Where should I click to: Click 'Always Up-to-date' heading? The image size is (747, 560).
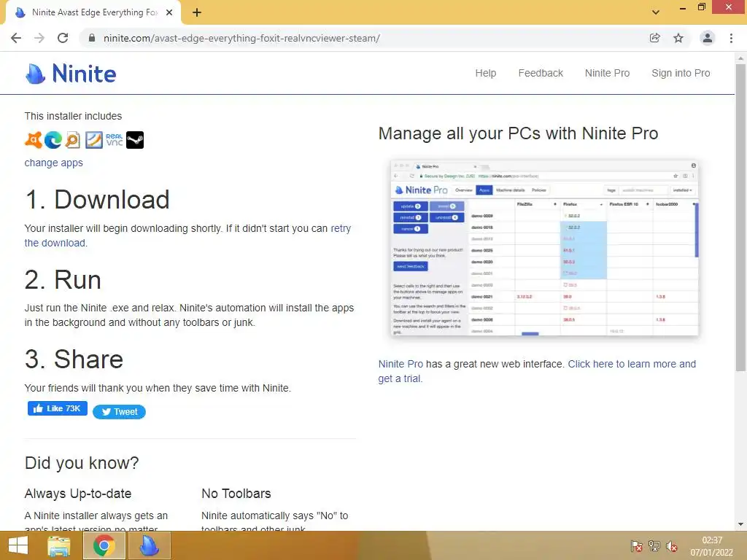(x=78, y=494)
